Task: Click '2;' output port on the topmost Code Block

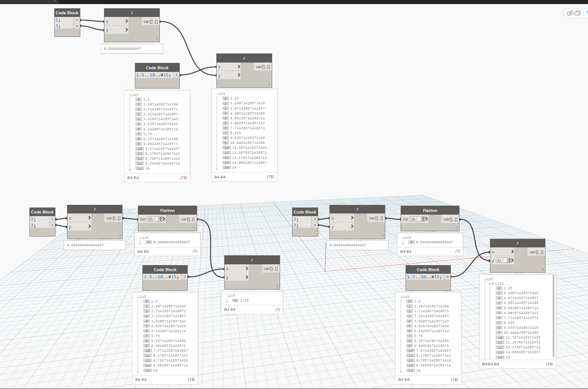Action: pos(77,20)
